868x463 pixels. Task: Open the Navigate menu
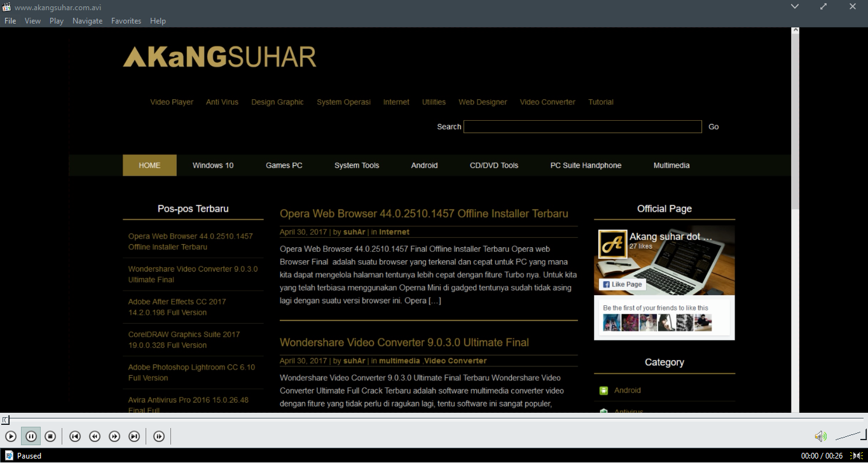(x=87, y=21)
